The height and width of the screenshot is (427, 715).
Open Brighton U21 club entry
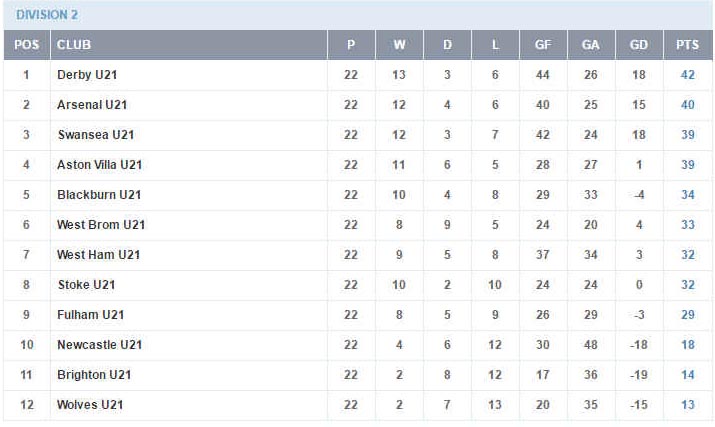tap(94, 375)
